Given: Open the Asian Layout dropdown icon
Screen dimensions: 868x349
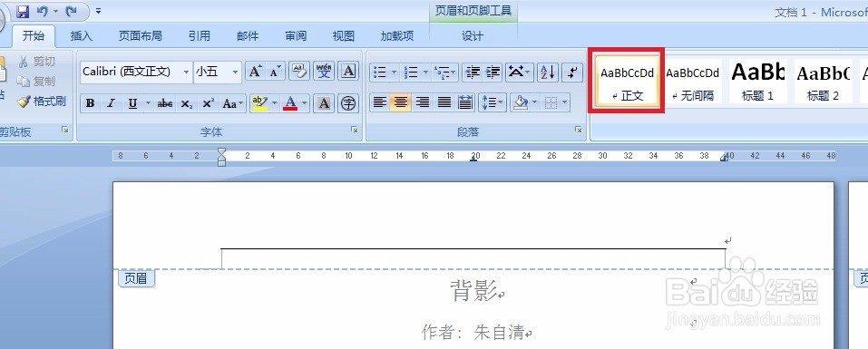Looking at the screenshot, I should 519,72.
